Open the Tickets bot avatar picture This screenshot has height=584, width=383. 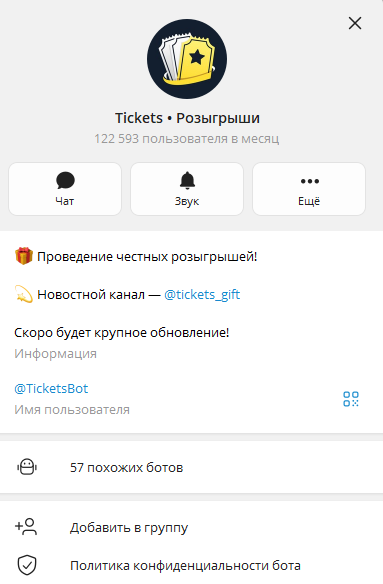pyautogui.click(x=187, y=59)
